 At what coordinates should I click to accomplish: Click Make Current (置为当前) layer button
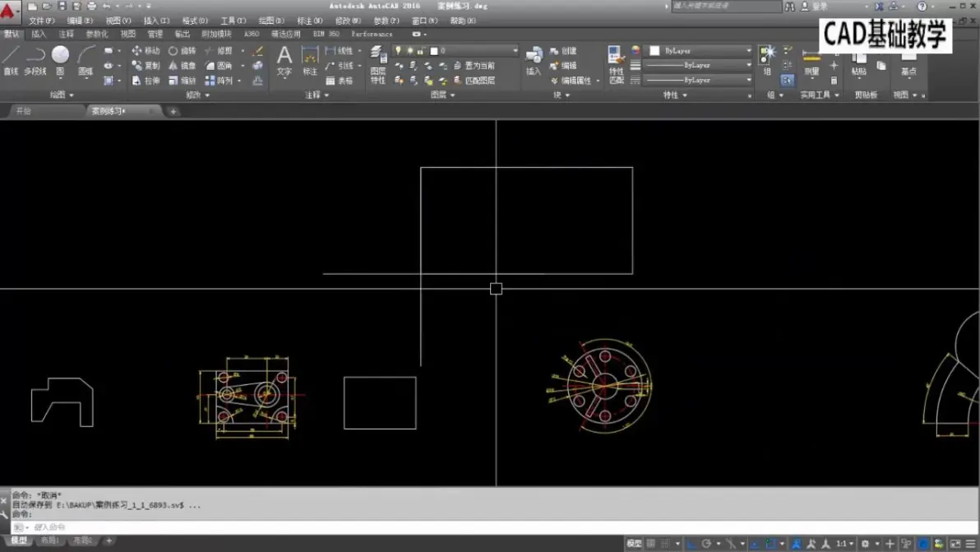474,66
